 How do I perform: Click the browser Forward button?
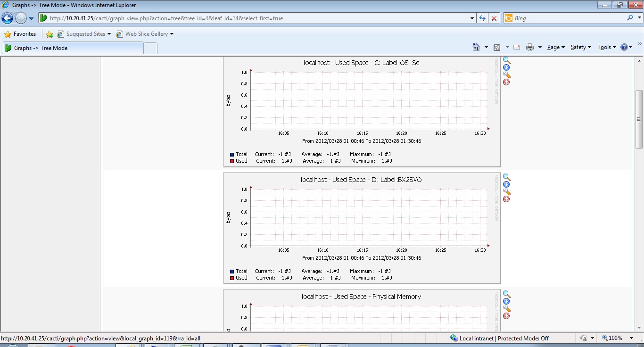(21, 18)
